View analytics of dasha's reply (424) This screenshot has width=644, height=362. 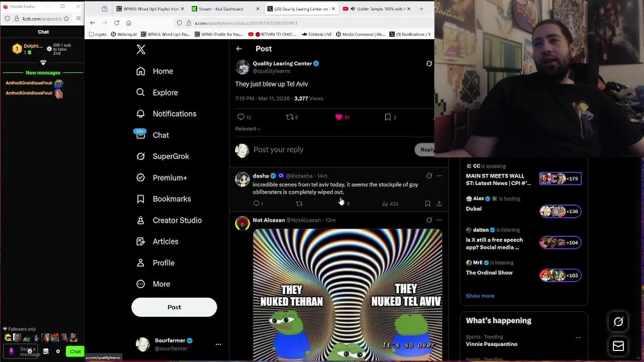pos(390,204)
